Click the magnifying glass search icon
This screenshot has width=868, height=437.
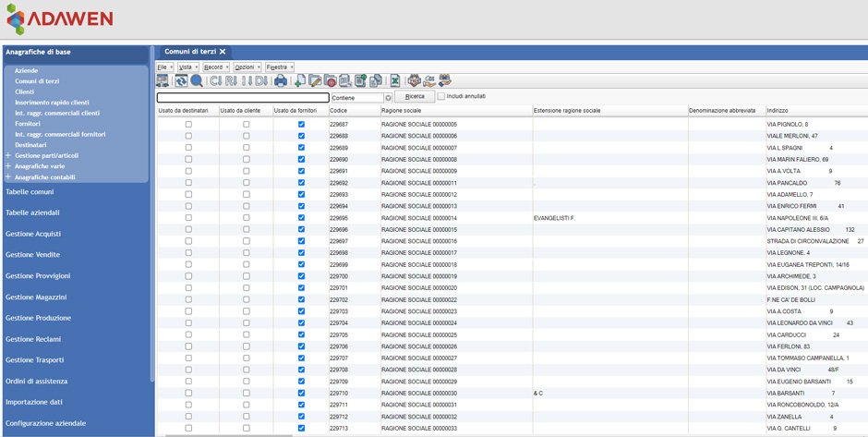click(197, 81)
